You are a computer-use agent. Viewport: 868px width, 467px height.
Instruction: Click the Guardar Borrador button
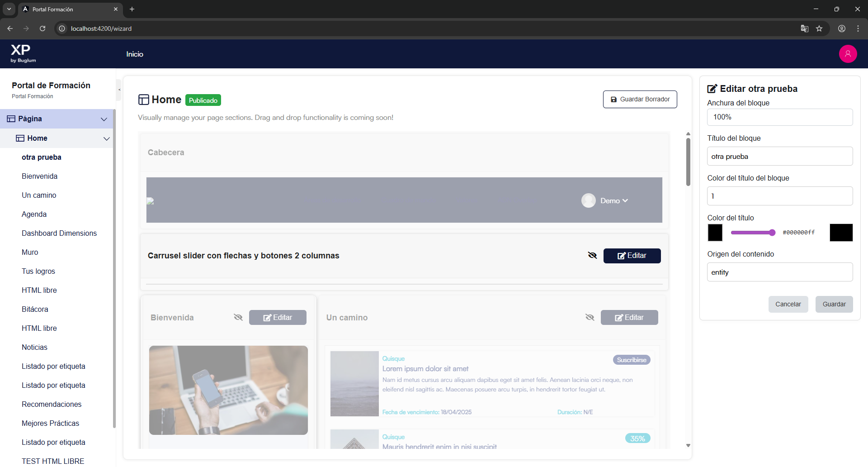(x=640, y=99)
